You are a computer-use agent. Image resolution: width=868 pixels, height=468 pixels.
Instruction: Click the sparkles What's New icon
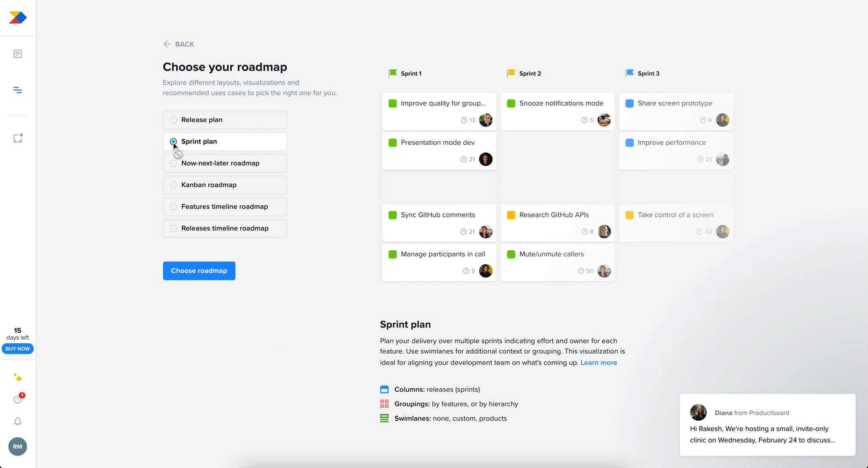17,377
